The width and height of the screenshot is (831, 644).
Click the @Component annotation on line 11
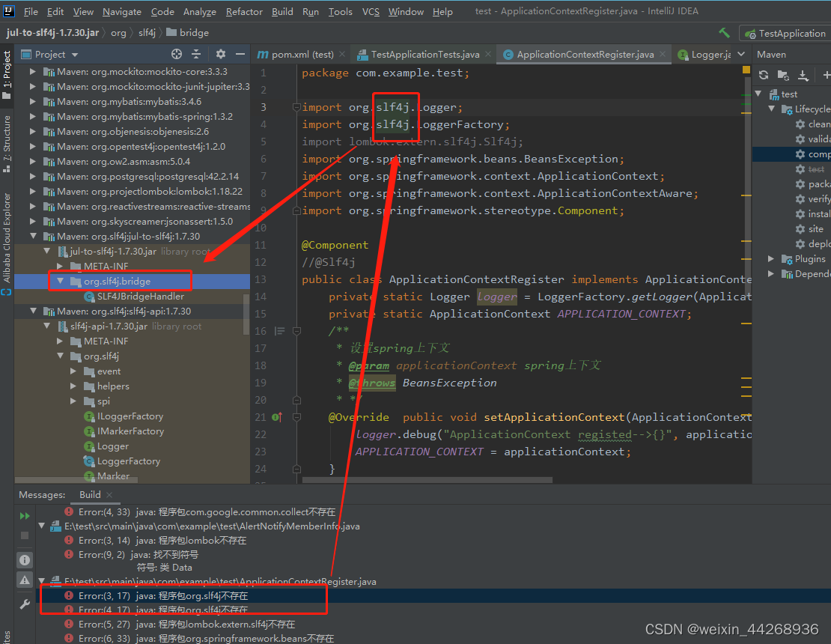(335, 245)
